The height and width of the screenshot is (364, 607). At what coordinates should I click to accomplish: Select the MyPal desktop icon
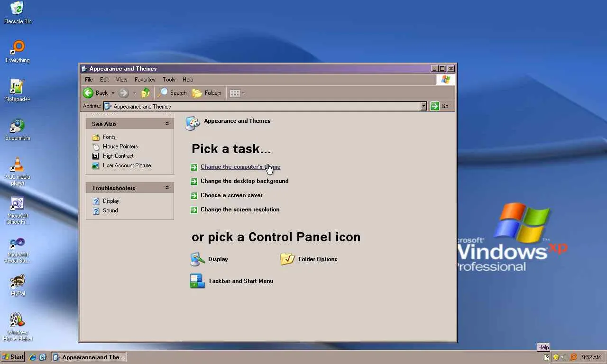(x=18, y=285)
